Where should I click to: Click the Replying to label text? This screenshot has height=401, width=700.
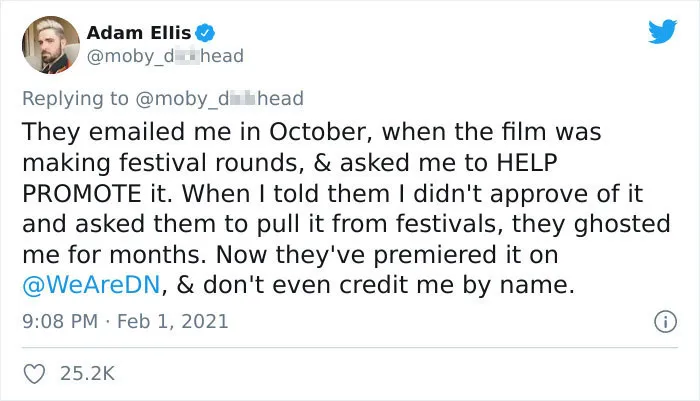[x=75, y=99]
